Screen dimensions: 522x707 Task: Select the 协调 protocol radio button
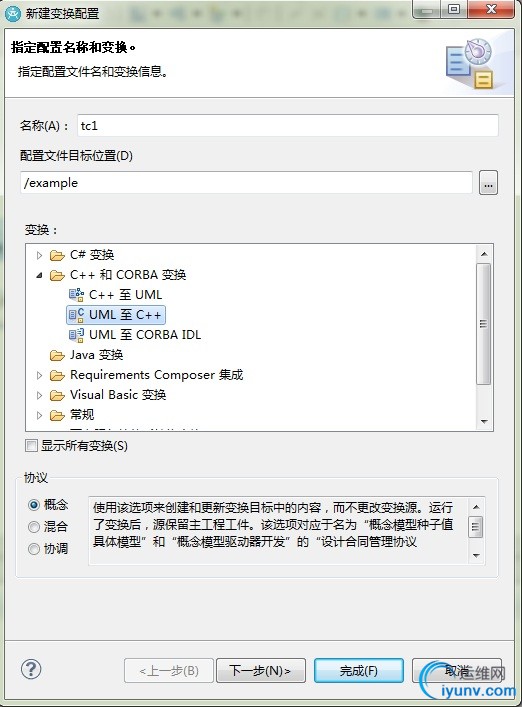click(34, 548)
